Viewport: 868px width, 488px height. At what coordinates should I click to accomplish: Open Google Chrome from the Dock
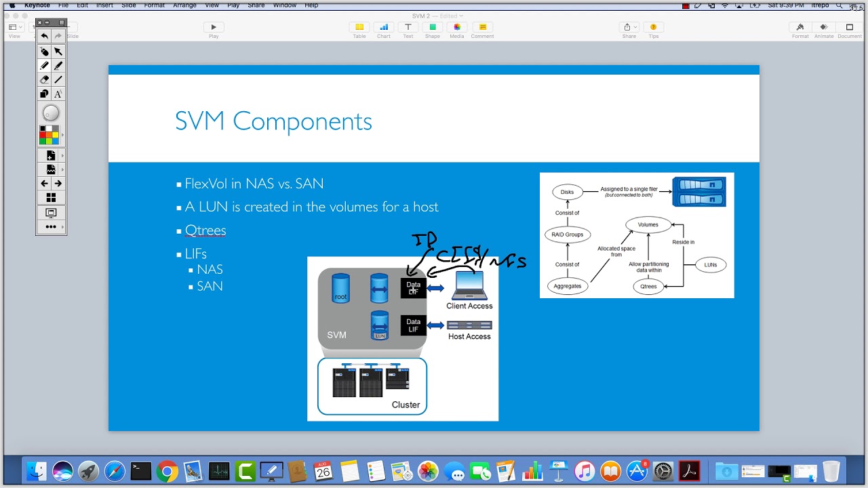167,471
